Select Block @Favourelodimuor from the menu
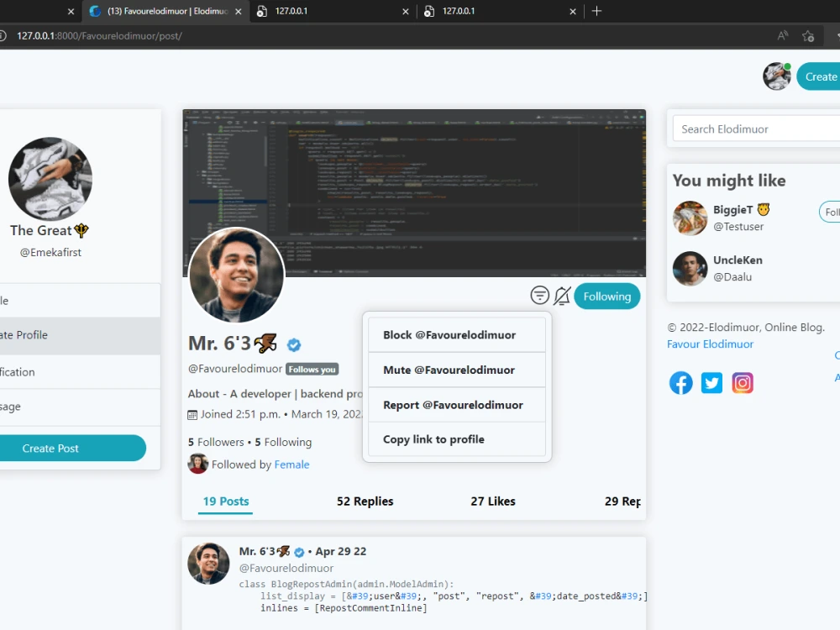 point(457,334)
